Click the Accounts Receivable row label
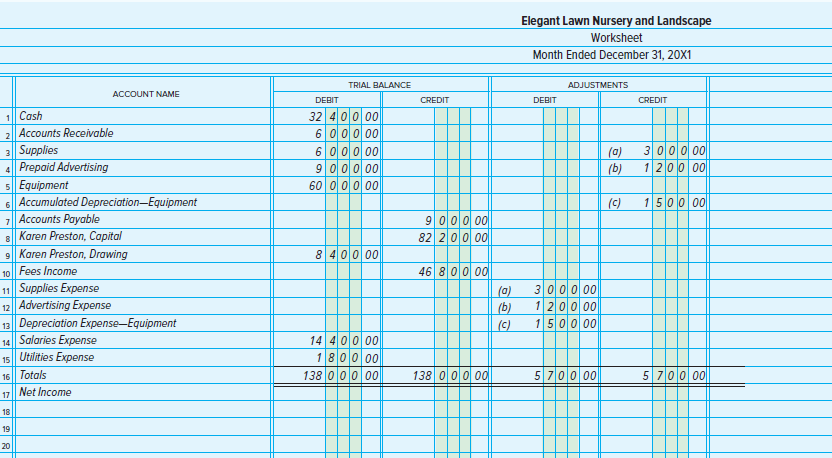Screen dimensions: 832x458 click(x=66, y=133)
